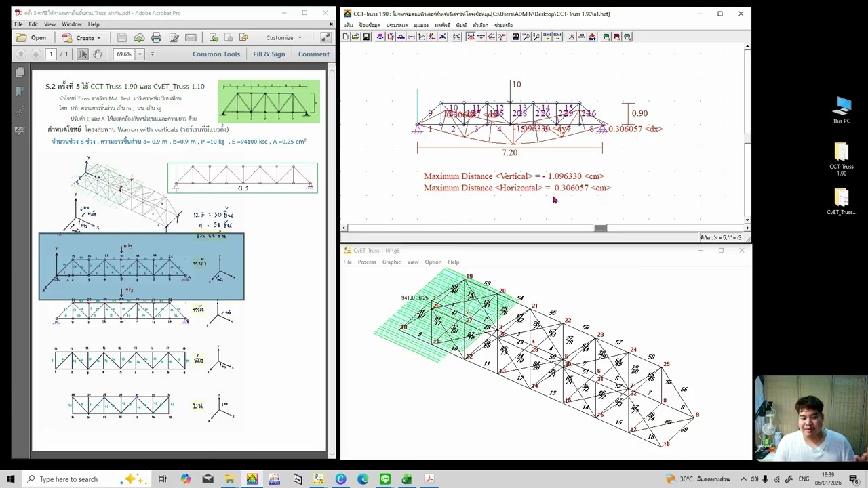Open the File menu in CvET_Truss
868x488 pixels.
347,262
